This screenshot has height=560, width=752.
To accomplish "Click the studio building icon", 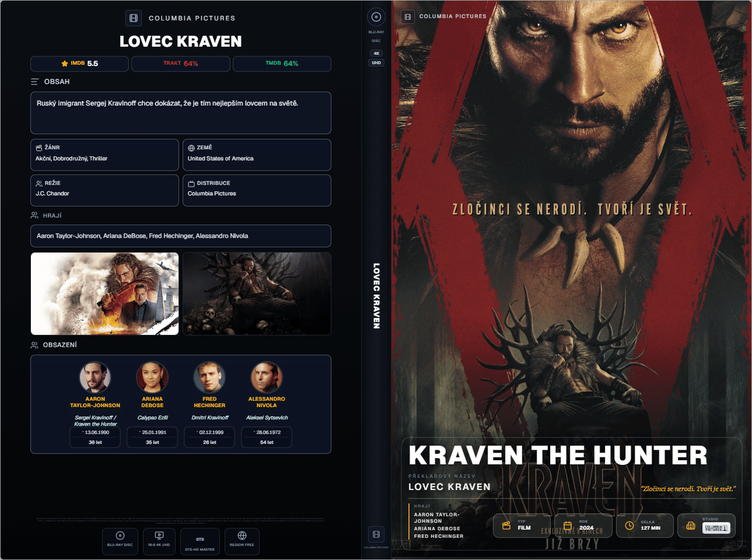I will (691, 526).
